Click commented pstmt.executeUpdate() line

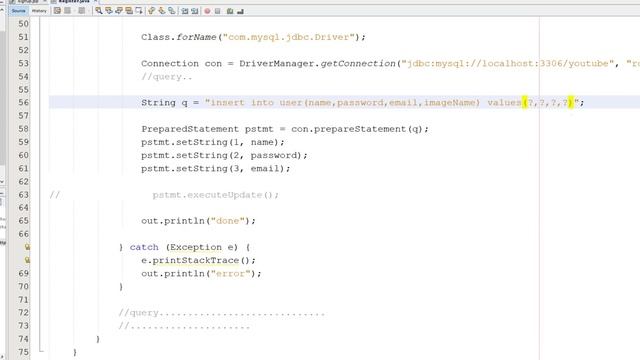click(x=216, y=195)
